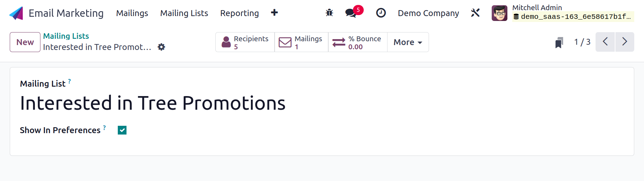Open the Recipients stat button

(245, 42)
